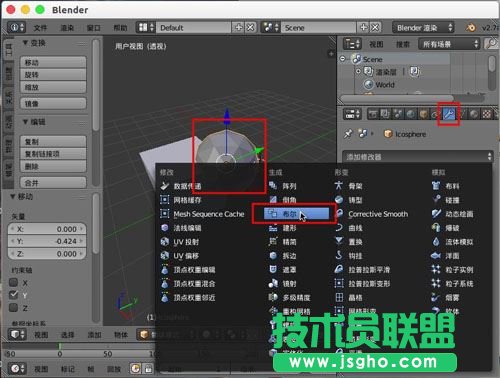The width and height of the screenshot is (500, 378).
Task: Open the Blender 渲染 engine dropdown
Action: click(423, 27)
